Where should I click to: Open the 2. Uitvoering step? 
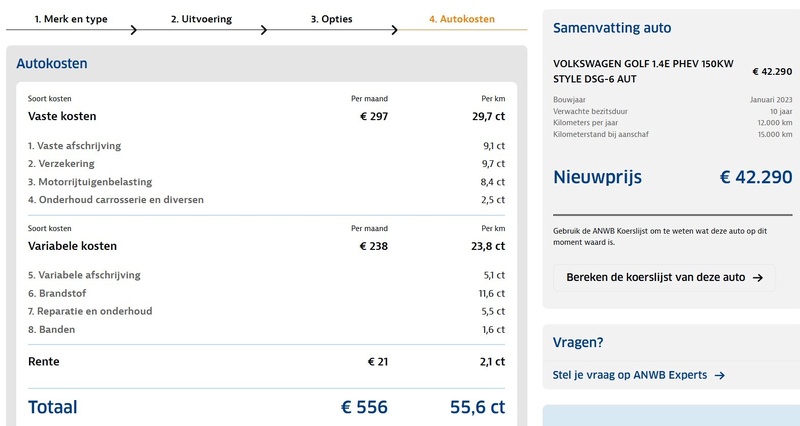click(x=201, y=19)
